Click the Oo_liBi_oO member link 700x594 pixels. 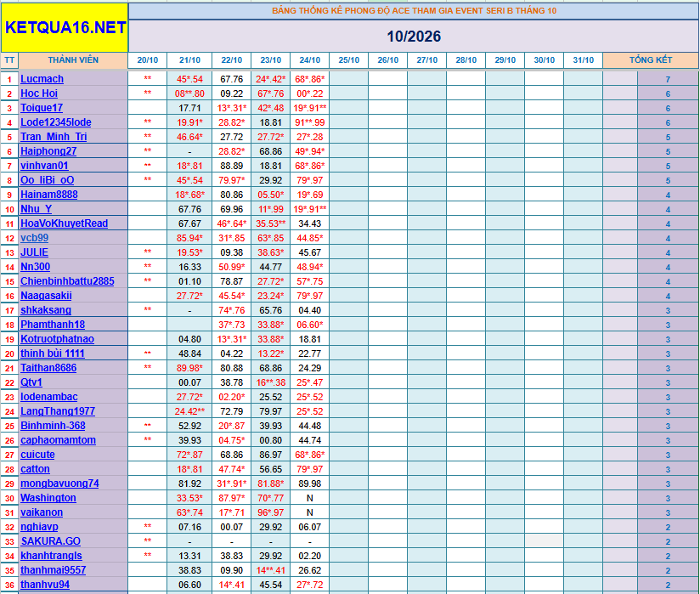[48, 180]
